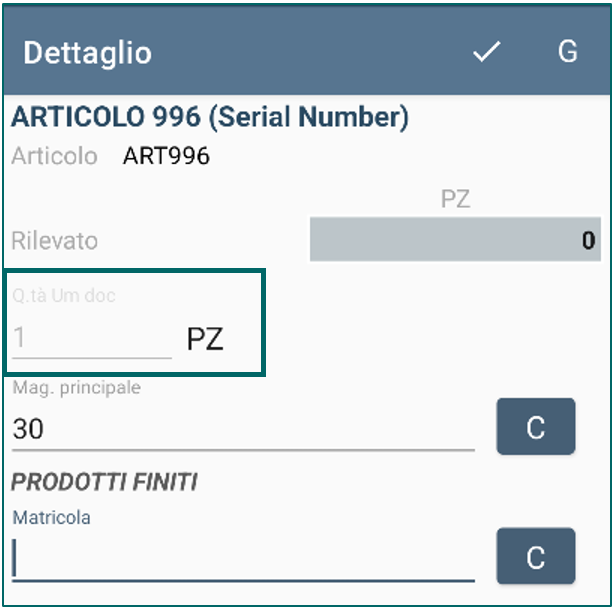Focus the Matricola input field
Image resolution: width=614 pixels, height=609 pixels.
243,558
